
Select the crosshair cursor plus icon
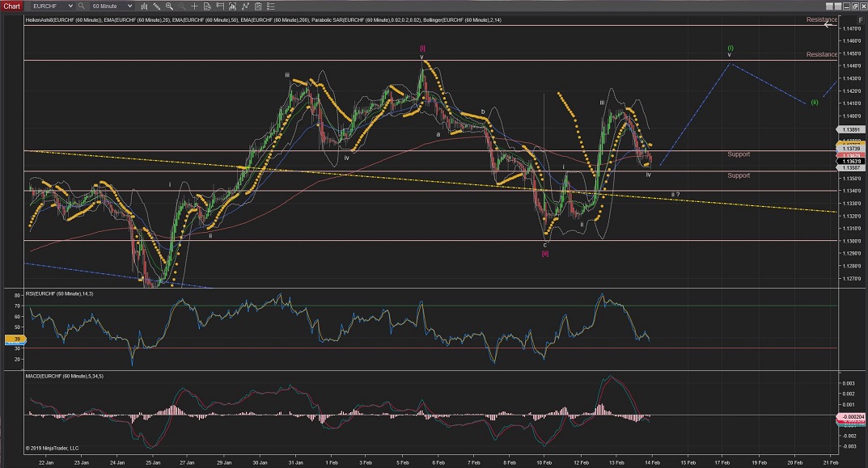tap(194, 6)
